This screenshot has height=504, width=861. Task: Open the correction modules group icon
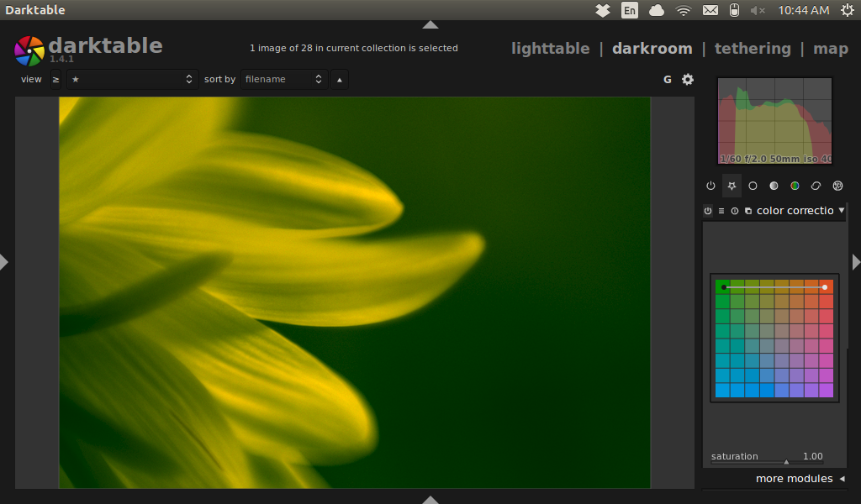(x=816, y=186)
